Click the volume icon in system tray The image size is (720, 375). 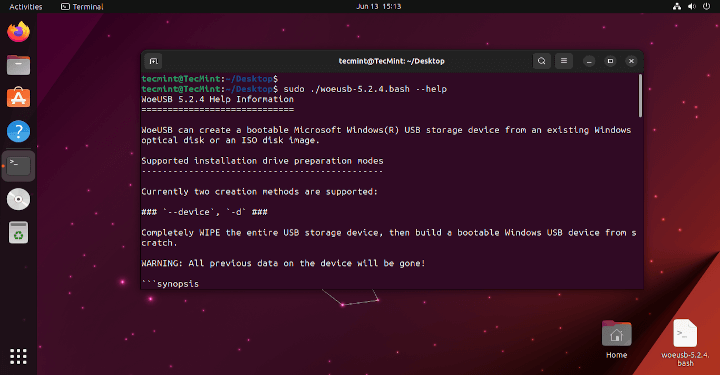pos(692,6)
